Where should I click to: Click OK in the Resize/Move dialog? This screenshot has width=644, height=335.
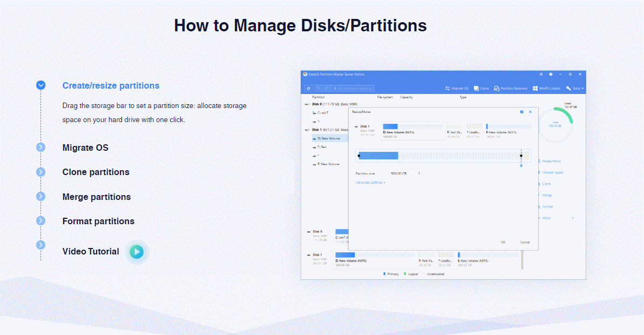point(503,242)
